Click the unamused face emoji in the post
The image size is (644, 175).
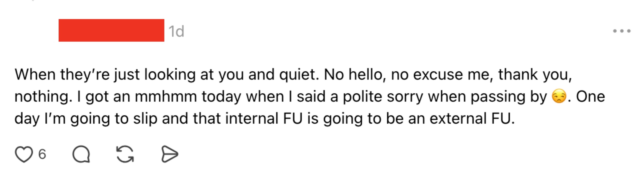[x=559, y=96]
